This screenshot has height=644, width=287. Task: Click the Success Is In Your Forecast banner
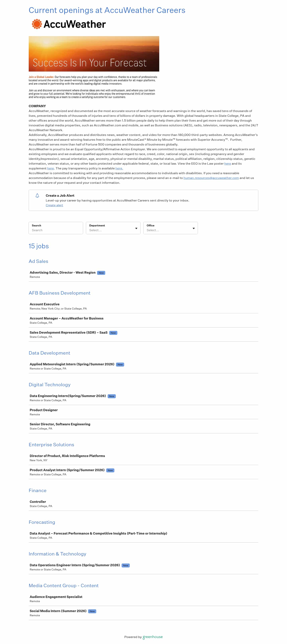[94, 54]
